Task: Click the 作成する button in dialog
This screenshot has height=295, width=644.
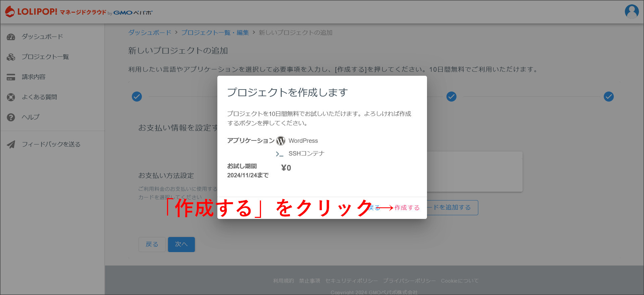Action: [407, 208]
